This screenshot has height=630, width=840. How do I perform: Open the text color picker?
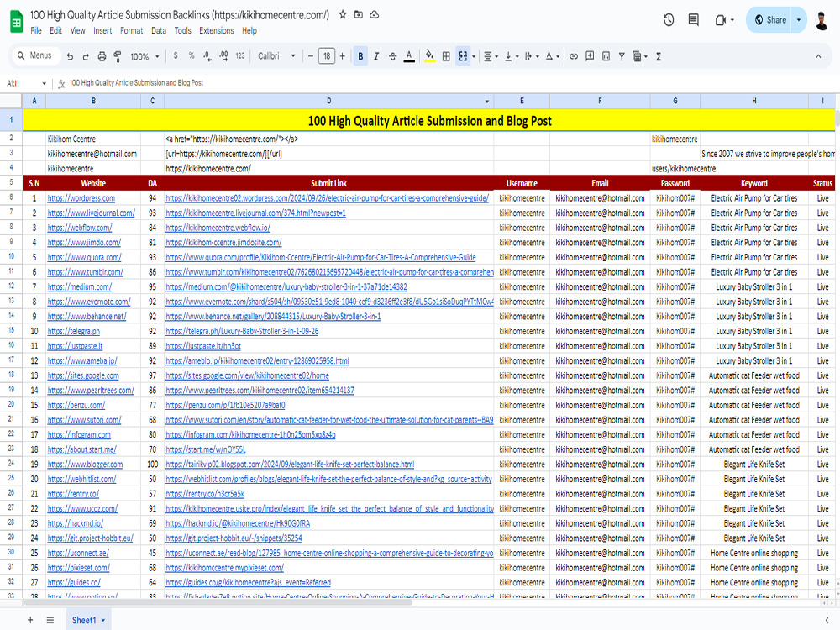409,56
